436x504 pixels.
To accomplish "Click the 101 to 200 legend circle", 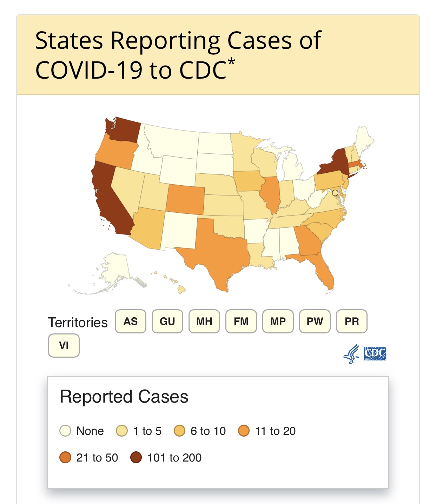I will (x=136, y=457).
